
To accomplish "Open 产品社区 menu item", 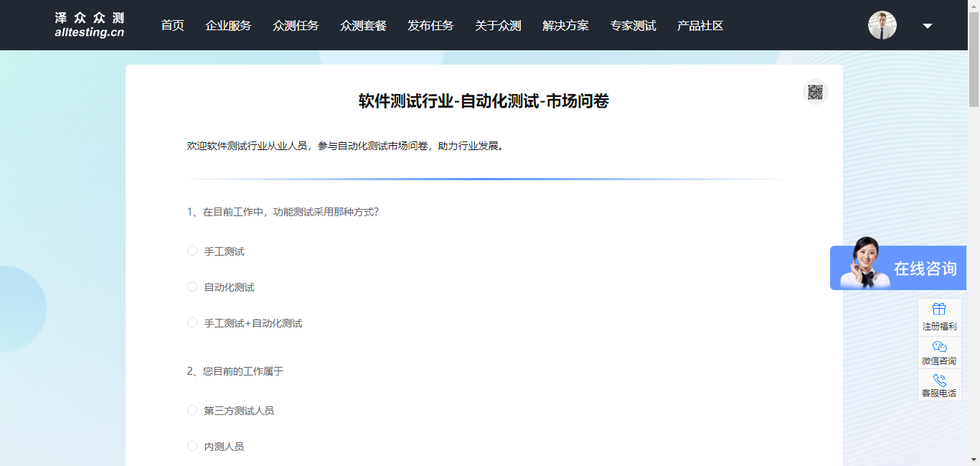I will pyautogui.click(x=700, y=26).
